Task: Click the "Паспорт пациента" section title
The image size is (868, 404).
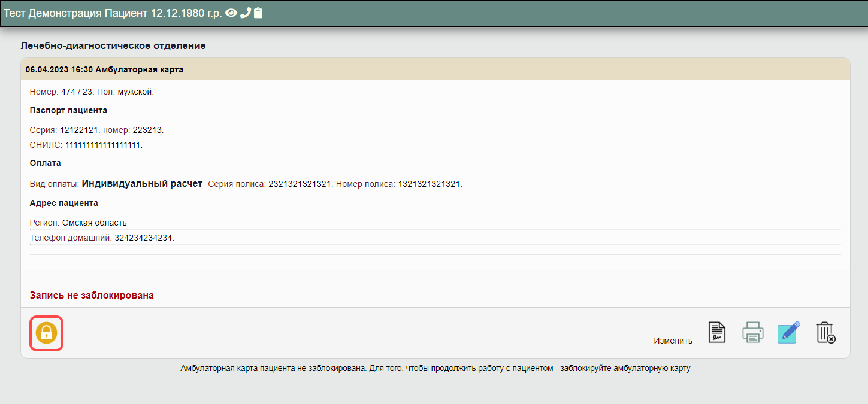Action: pos(68,110)
